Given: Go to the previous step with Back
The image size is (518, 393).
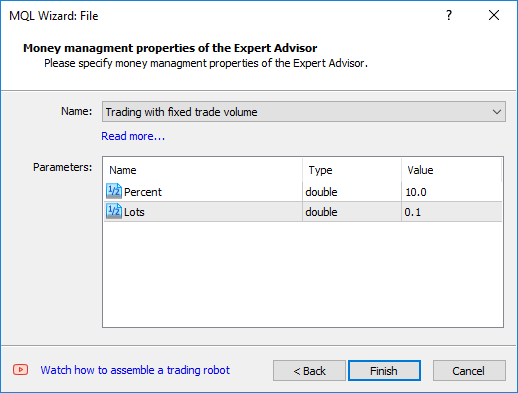Looking at the screenshot, I should [309, 371].
